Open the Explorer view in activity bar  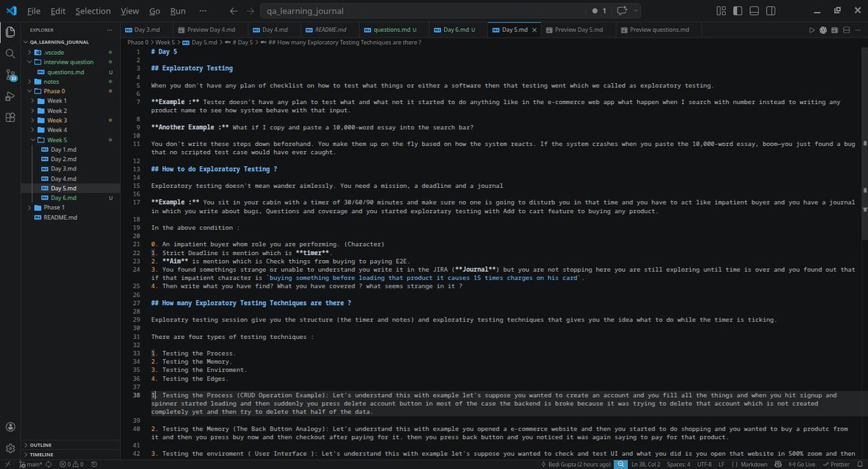point(10,32)
